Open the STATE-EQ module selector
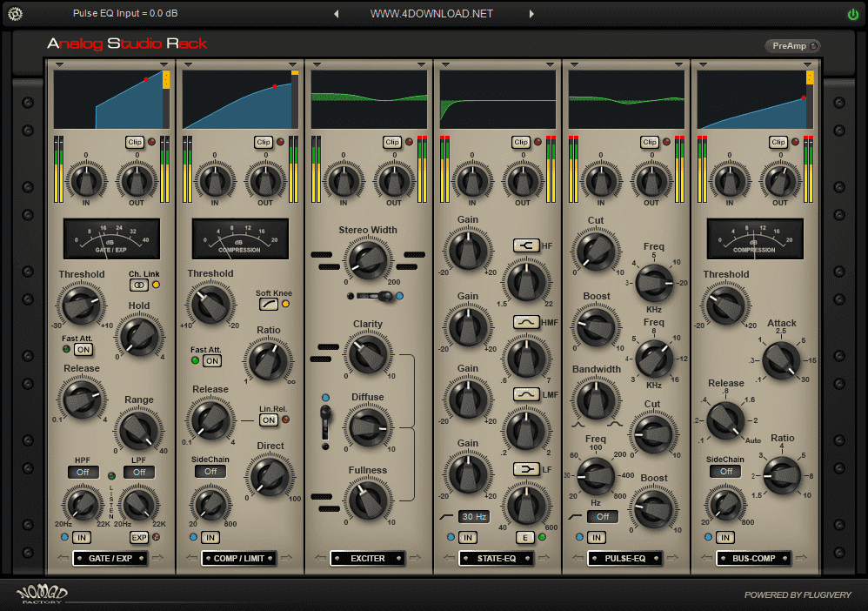Viewport: 868px width, 611px height. 497,559
